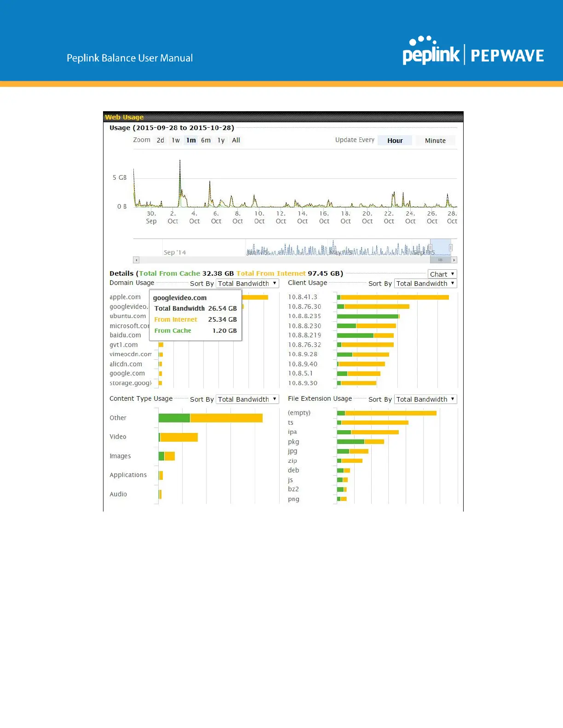Select the 1m zoom range
The image size is (563, 728).
tap(191, 140)
